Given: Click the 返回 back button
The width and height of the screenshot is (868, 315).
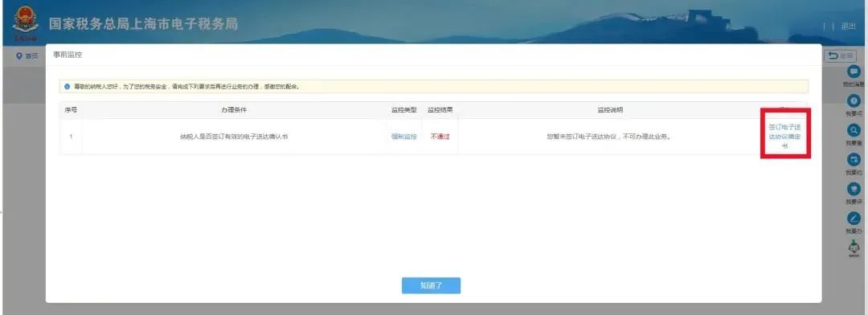Looking at the screenshot, I should click(x=840, y=56).
